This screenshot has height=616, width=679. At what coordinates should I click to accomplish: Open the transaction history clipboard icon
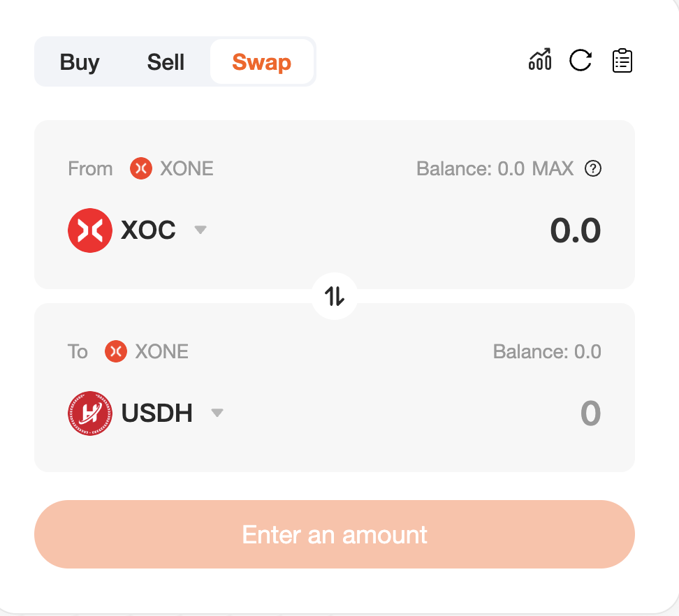[622, 61]
